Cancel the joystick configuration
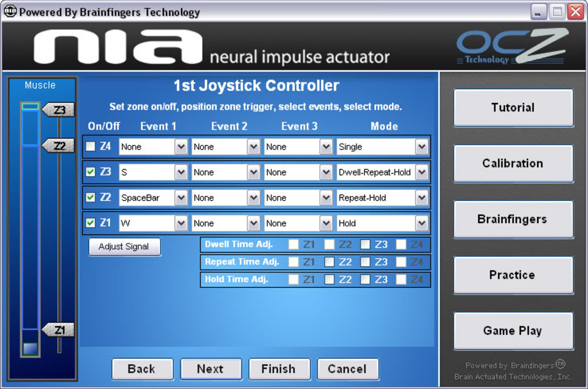This screenshot has width=588, height=389. tap(348, 369)
